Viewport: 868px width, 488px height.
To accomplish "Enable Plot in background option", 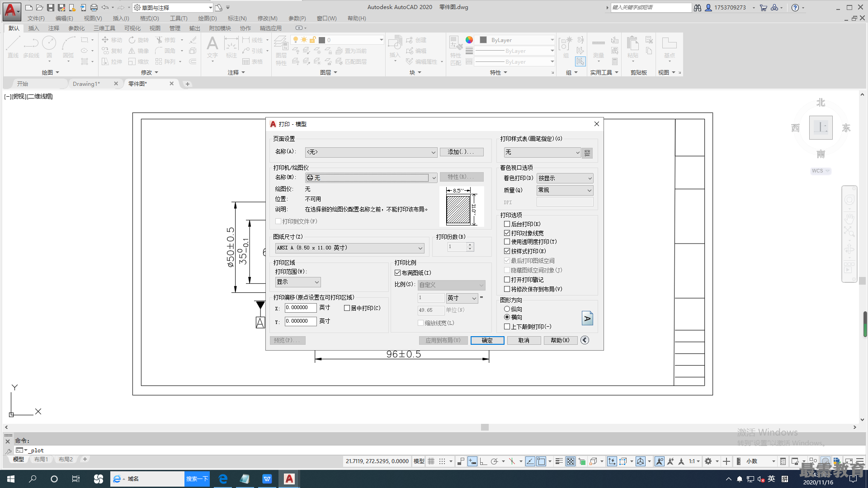I will click(507, 224).
